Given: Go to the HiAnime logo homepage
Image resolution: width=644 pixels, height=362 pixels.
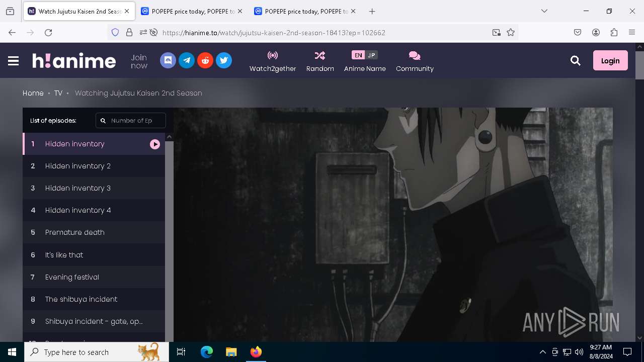Looking at the screenshot, I should click(74, 61).
